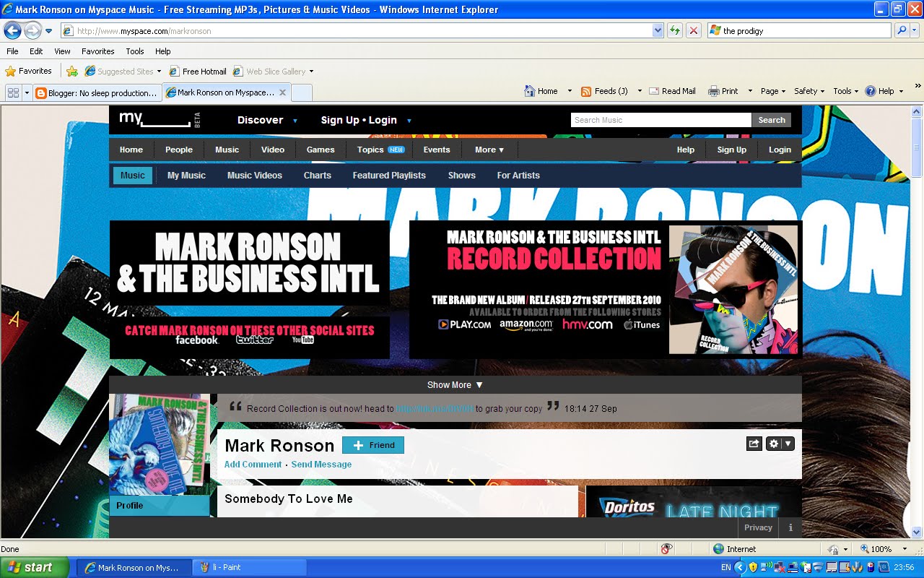Open the Edit menu
Screen dimensions: 924x578
(x=36, y=51)
